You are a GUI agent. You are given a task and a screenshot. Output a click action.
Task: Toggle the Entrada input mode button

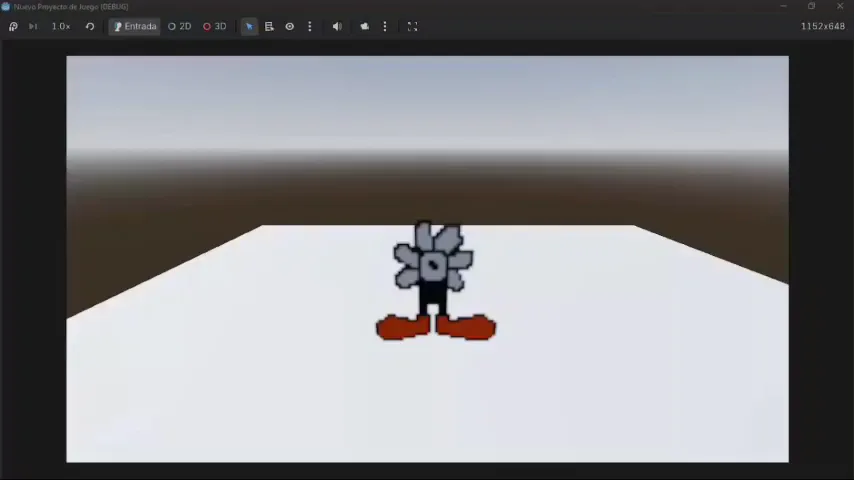click(135, 26)
